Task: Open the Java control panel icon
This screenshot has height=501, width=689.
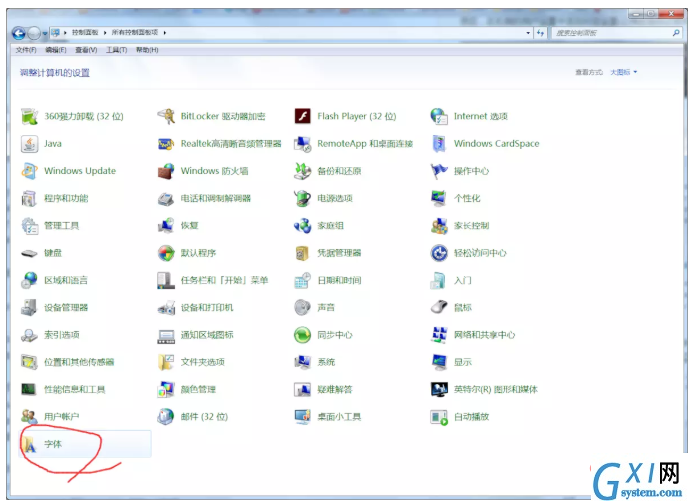Action: [x=29, y=144]
